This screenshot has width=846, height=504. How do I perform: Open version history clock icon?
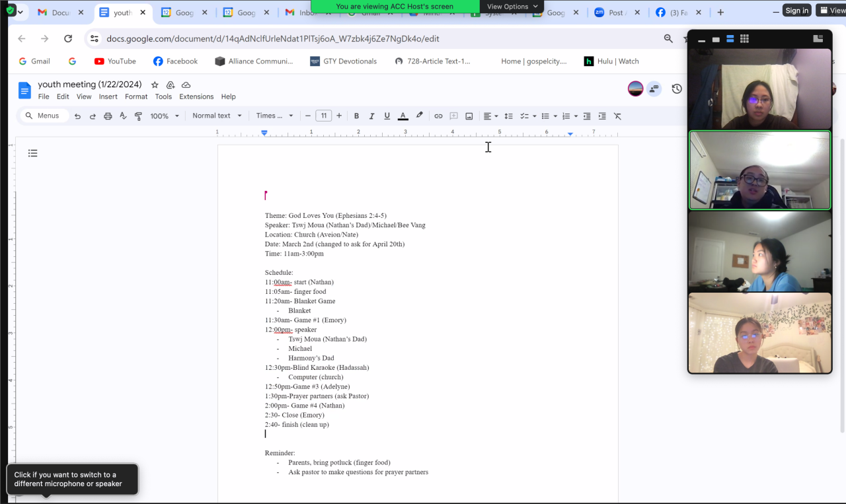pyautogui.click(x=677, y=89)
